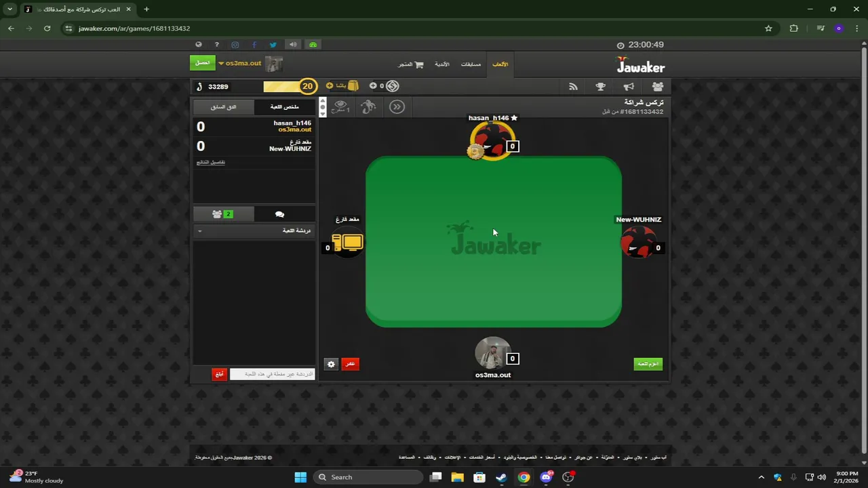Switch to الدق السابق previous trick tab
Viewport: 868px width, 488px height.
point(223,107)
